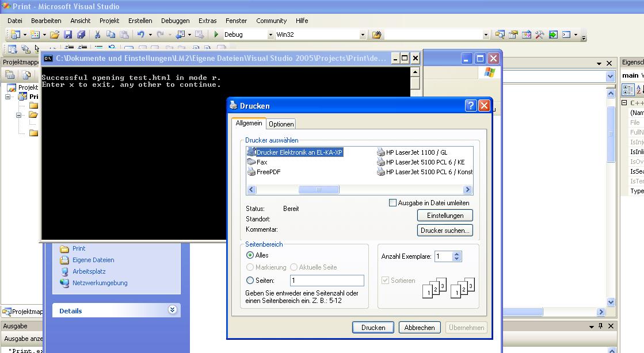Open the Debug configuration dropdown
This screenshot has width=644, height=353.
[270, 34]
